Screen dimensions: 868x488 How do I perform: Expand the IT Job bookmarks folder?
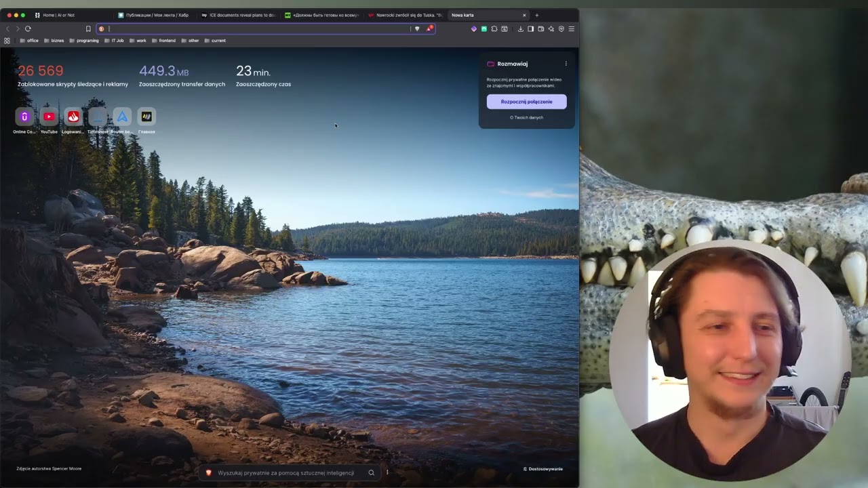[114, 41]
